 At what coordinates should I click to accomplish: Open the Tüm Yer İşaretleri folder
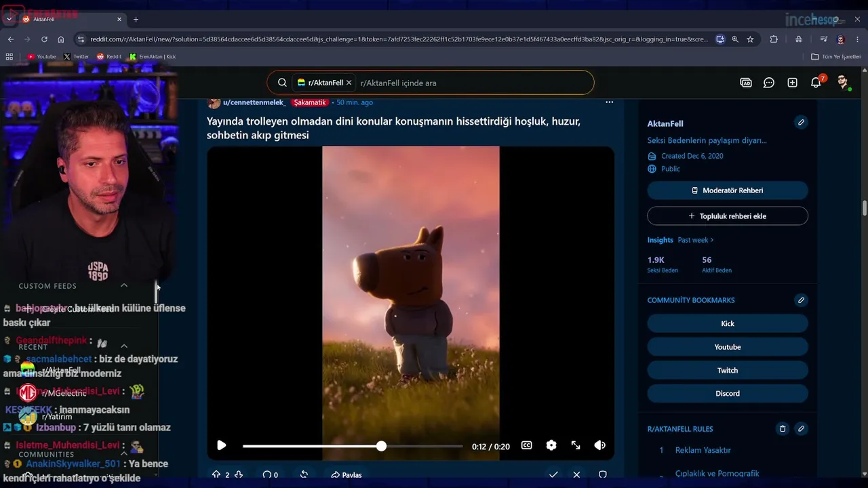[836, 57]
